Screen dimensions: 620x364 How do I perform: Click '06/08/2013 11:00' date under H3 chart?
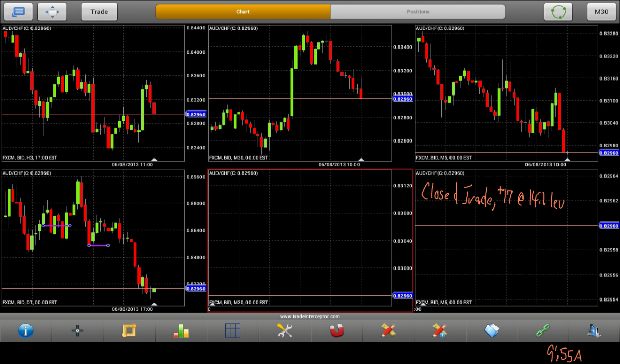pos(132,164)
